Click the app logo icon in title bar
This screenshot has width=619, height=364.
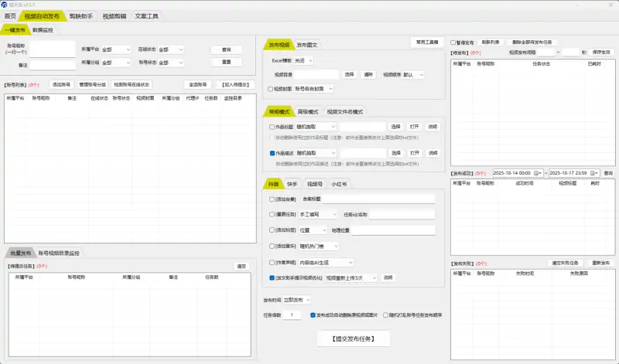(5, 4)
